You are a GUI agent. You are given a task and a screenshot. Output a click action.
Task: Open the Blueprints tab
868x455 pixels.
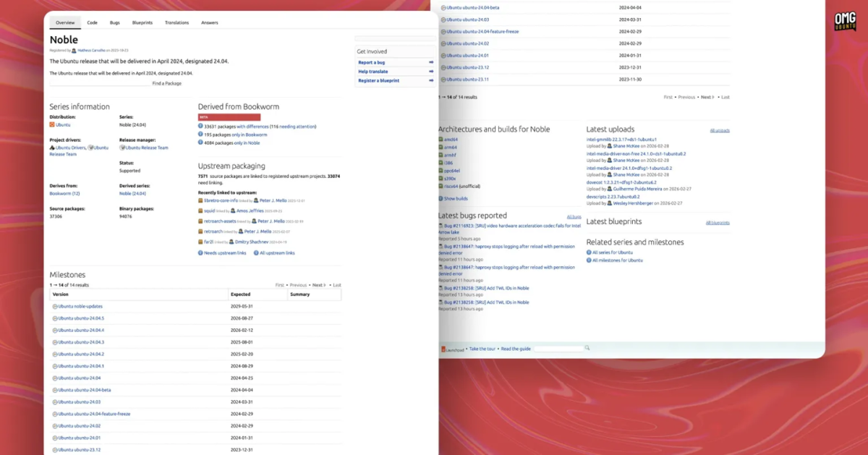coord(142,22)
